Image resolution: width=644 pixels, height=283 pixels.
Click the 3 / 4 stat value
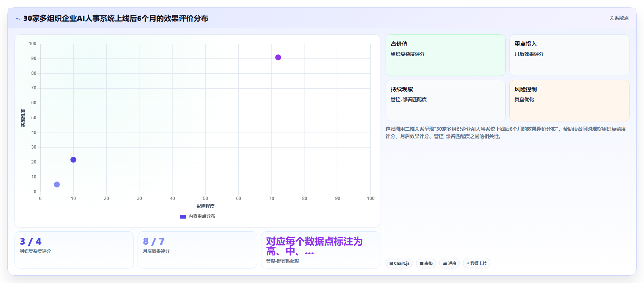[x=30, y=241]
